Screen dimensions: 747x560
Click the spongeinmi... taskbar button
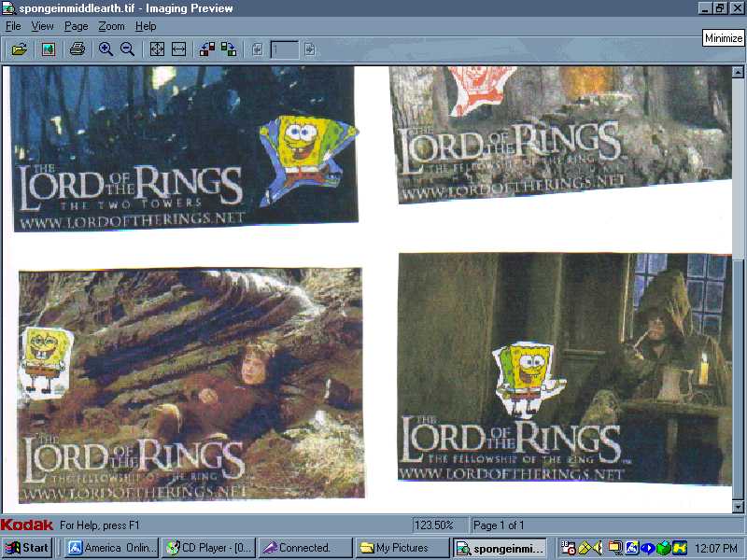pyautogui.click(x=500, y=548)
